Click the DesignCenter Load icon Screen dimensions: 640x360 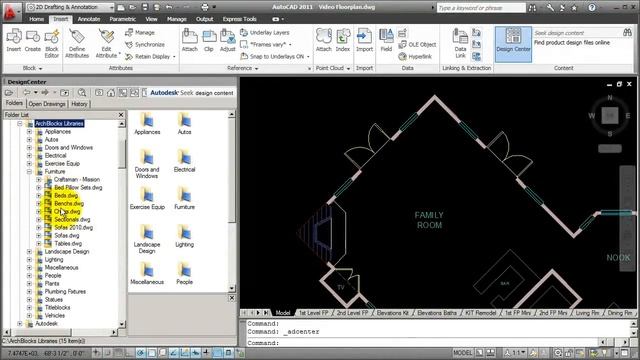click(x=9, y=93)
